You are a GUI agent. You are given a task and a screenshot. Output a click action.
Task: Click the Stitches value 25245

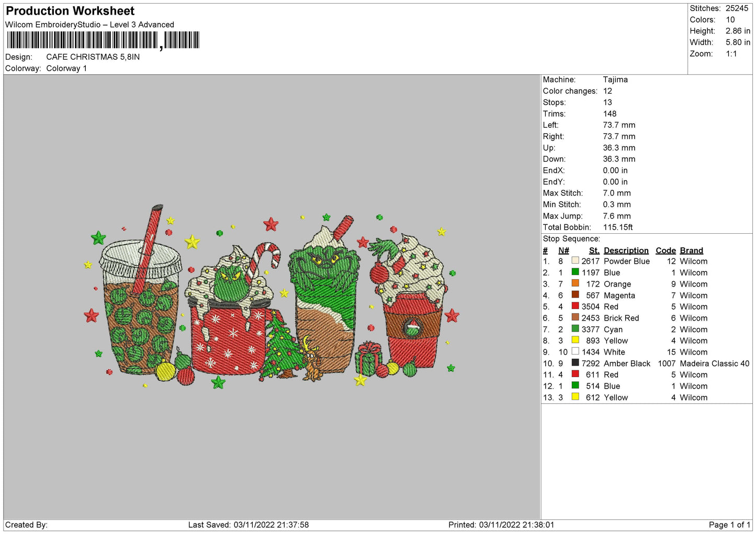737,8
